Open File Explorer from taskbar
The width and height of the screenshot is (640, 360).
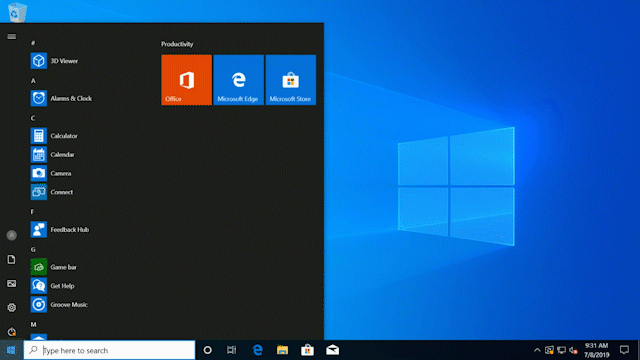(x=282, y=350)
